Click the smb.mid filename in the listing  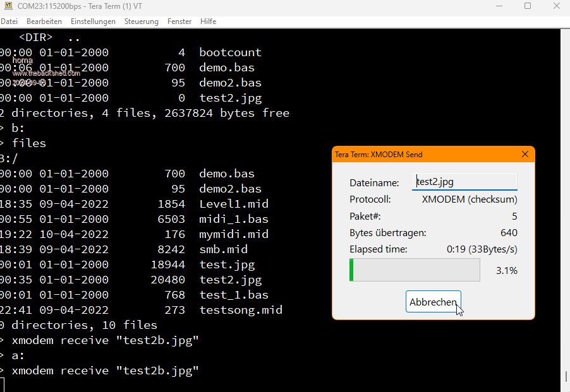(x=223, y=249)
